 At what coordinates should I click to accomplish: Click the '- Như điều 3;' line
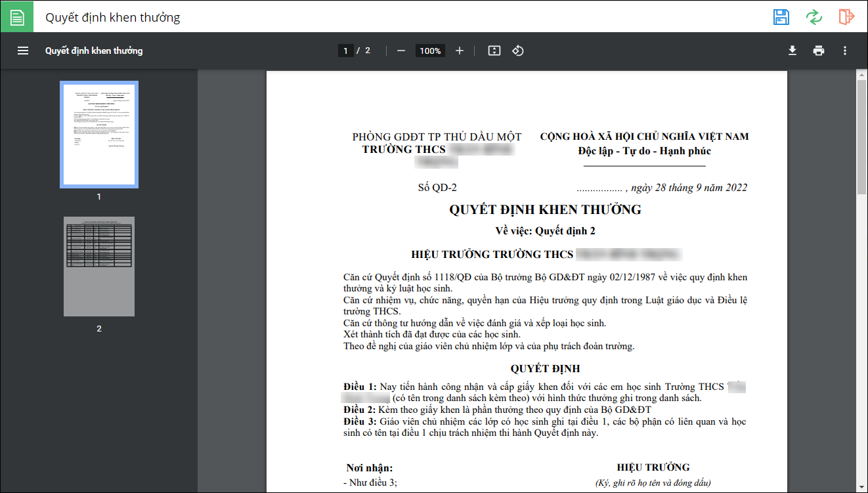[370, 482]
